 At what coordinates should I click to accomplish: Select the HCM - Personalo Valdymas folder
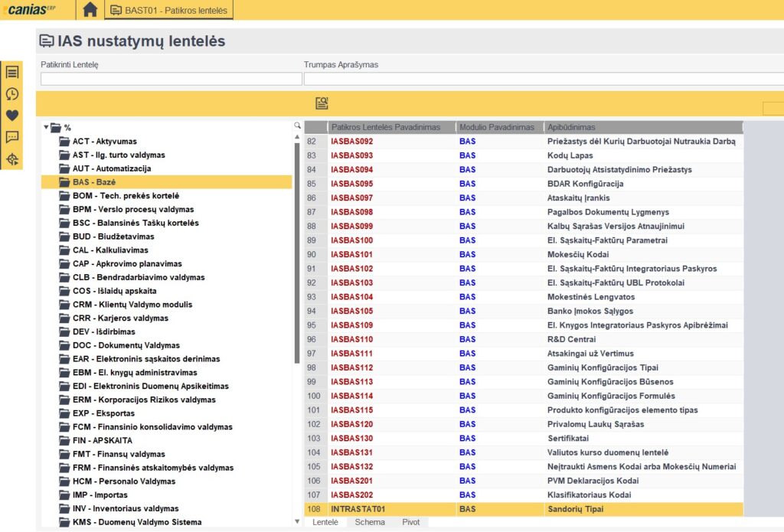123,481
